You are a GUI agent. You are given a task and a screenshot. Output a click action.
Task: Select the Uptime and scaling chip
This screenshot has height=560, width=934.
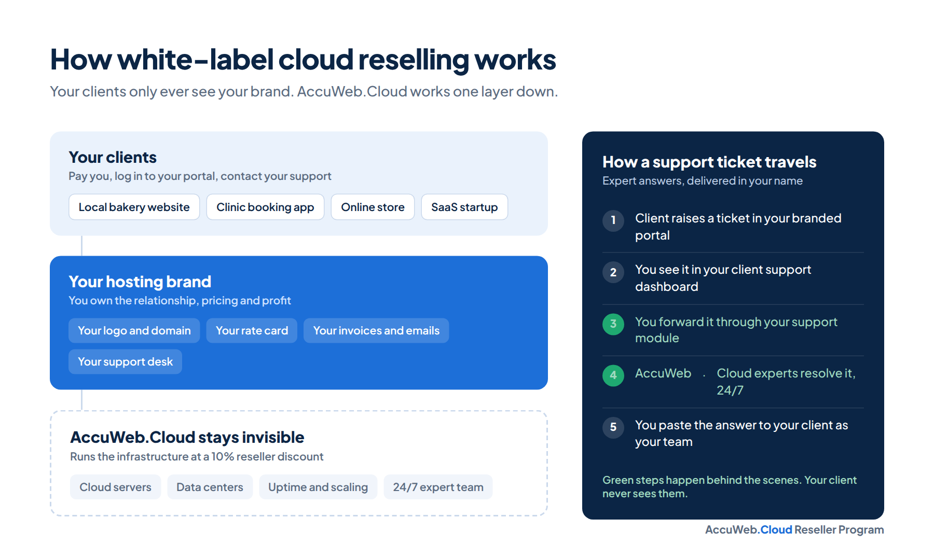(318, 487)
